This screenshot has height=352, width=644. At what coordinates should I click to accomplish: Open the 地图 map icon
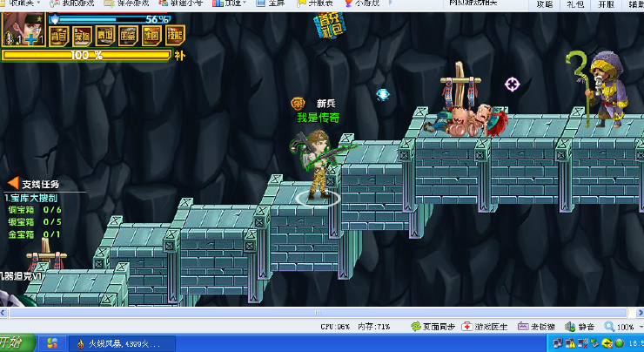[x=151, y=36]
